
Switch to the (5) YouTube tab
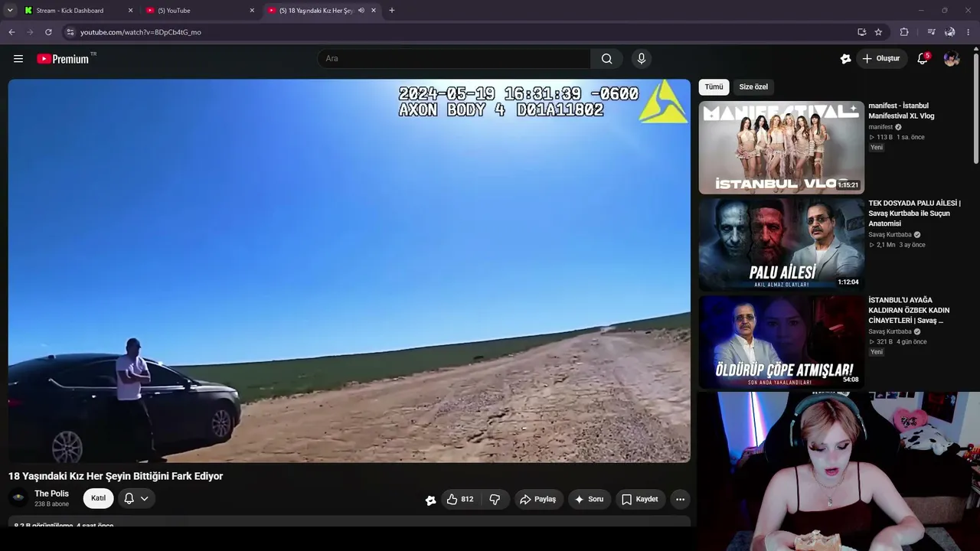tap(199, 11)
